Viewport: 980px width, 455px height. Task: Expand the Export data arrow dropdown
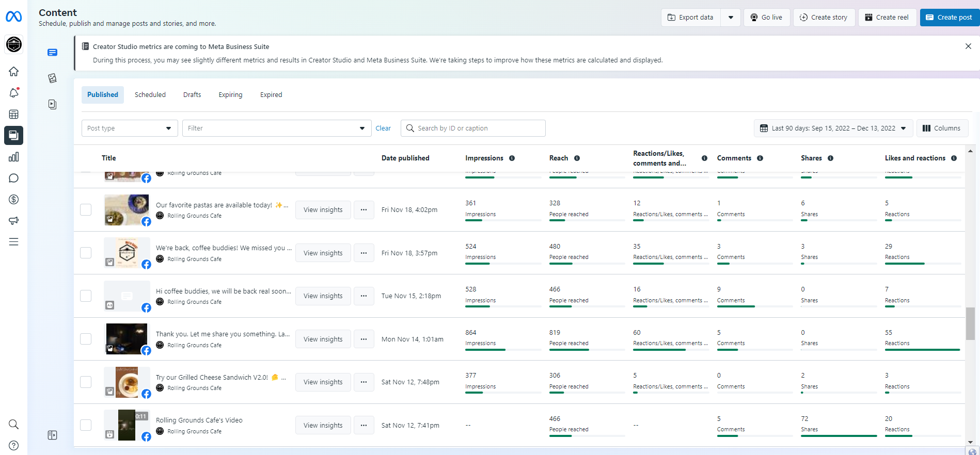(x=731, y=18)
